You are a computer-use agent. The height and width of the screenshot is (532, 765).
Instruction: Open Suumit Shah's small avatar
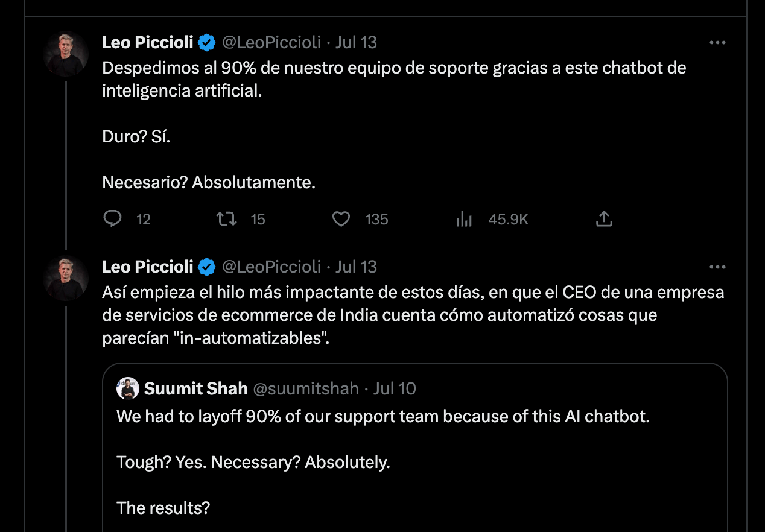128,388
